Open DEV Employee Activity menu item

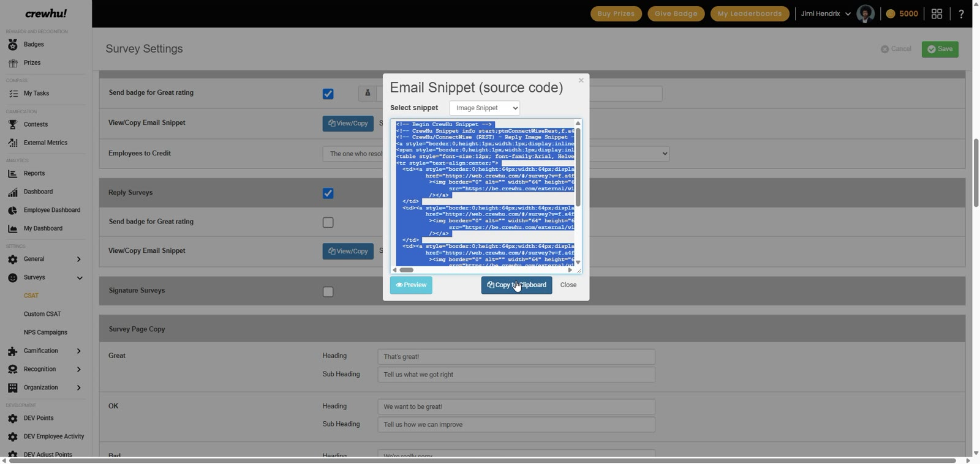tap(54, 436)
